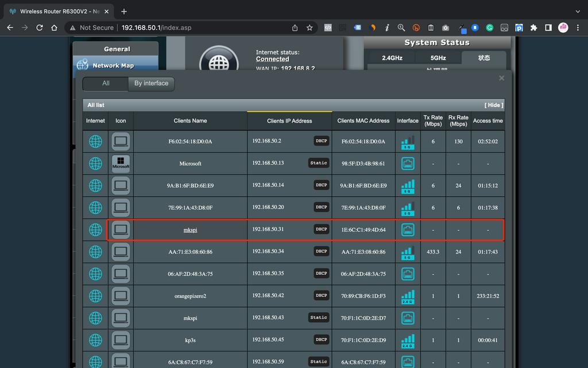Click the device icon in the Microsoft row
This screenshot has height=368, width=588.
click(121, 163)
